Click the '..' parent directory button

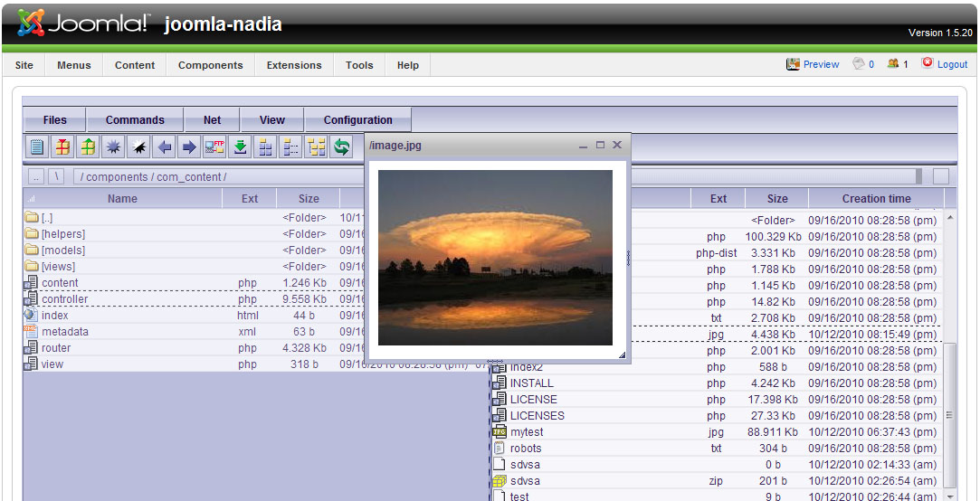click(35, 176)
